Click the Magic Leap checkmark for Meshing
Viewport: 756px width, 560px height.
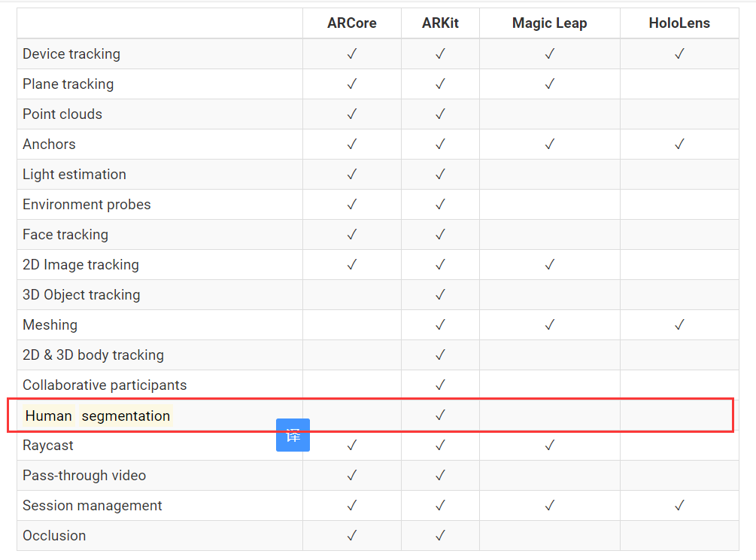[x=549, y=324]
